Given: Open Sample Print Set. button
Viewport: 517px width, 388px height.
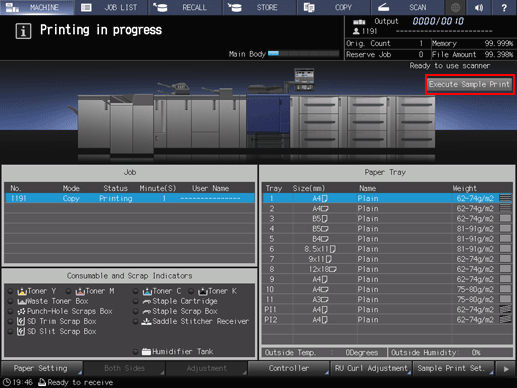Looking at the screenshot, I should [453, 368].
